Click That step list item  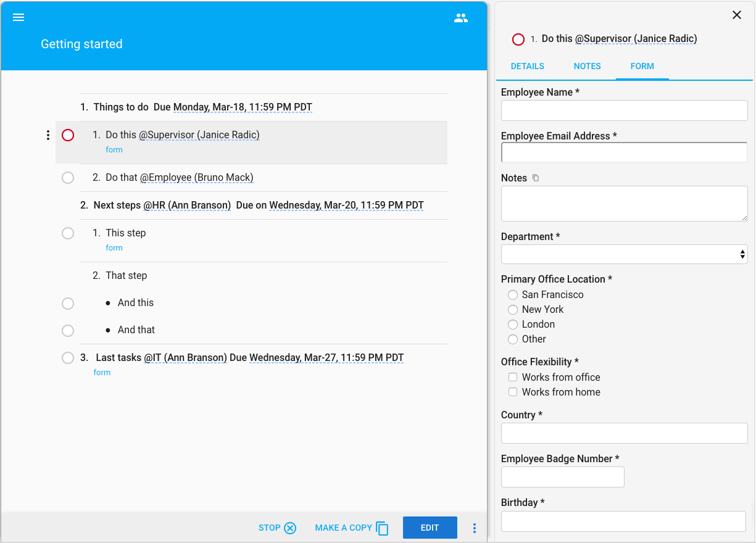coord(127,276)
